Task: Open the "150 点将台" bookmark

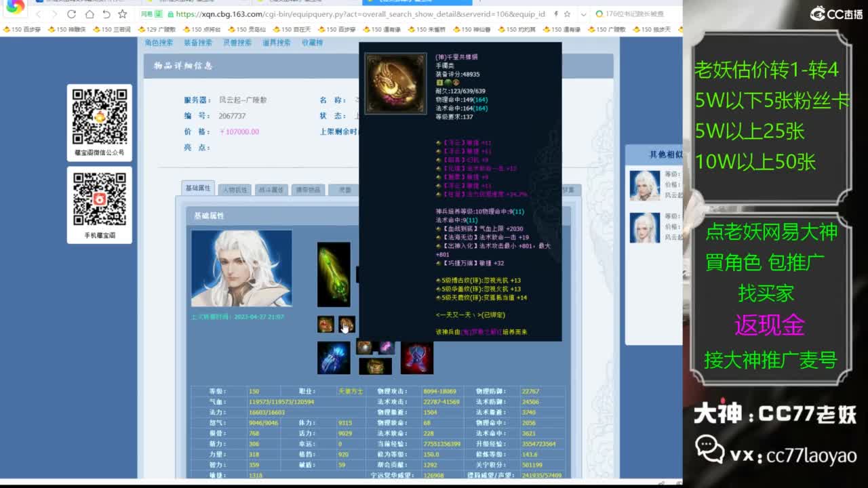Action: click(x=201, y=29)
